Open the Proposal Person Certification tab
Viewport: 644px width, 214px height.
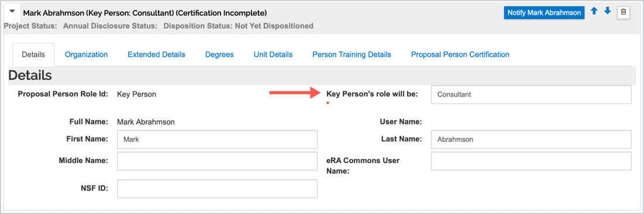460,54
